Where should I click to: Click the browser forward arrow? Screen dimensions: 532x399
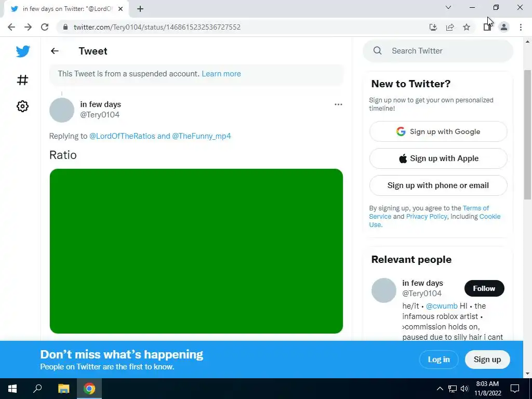(x=28, y=27)
